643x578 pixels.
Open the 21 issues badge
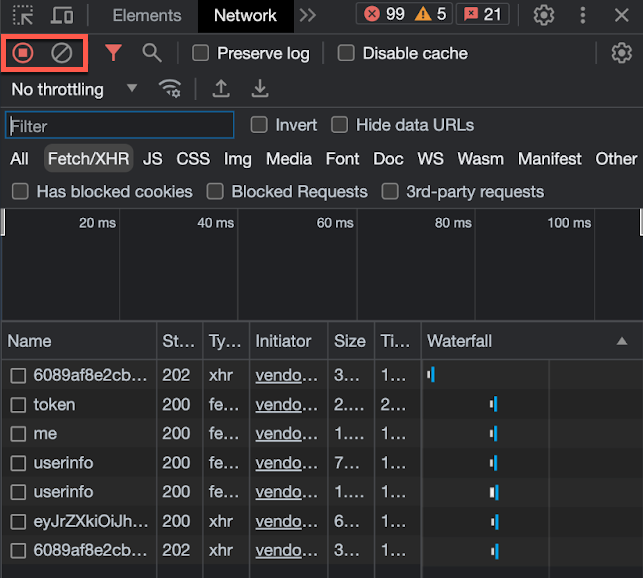click(x=483, y=14)
